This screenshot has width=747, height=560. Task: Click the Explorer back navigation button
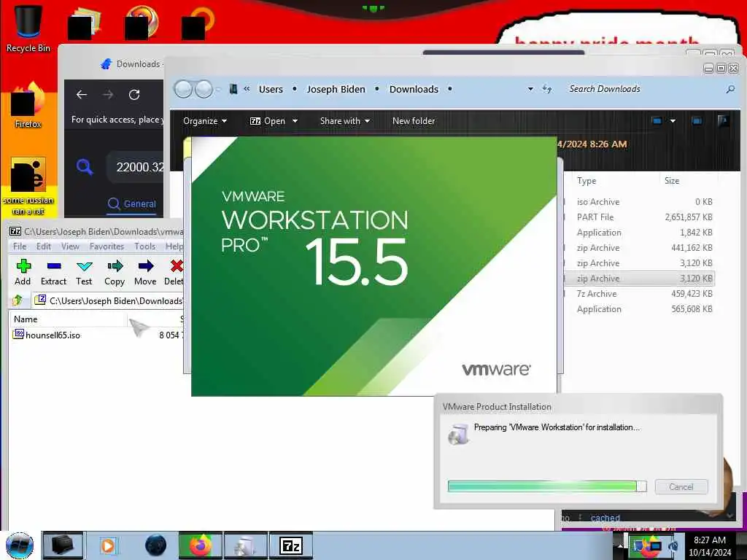pos(183,89)
